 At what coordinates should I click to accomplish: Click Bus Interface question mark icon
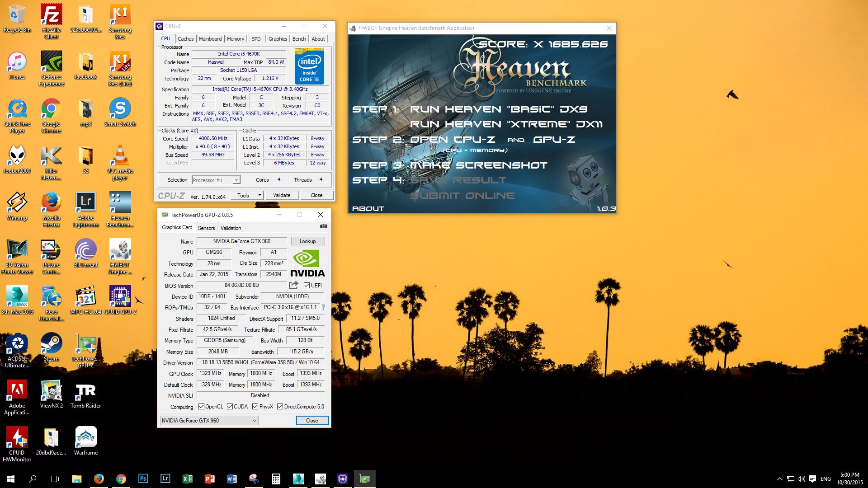point(323,307)
